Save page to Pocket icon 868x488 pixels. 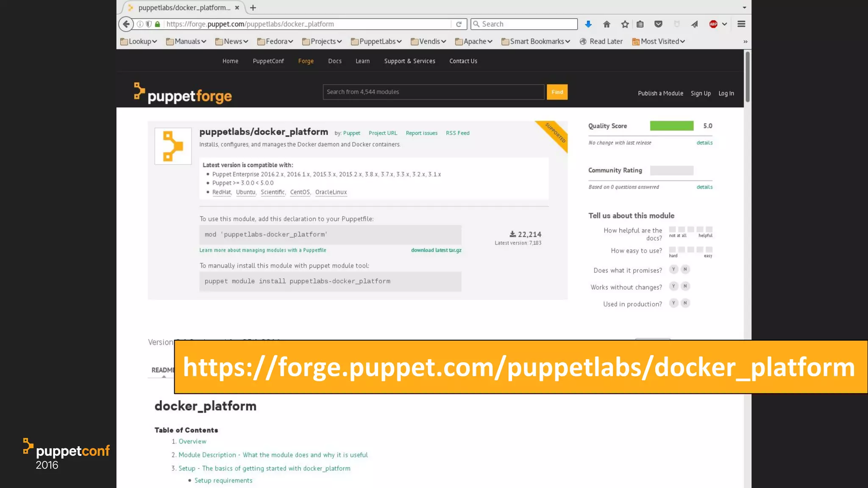click(x=658, y=24)
